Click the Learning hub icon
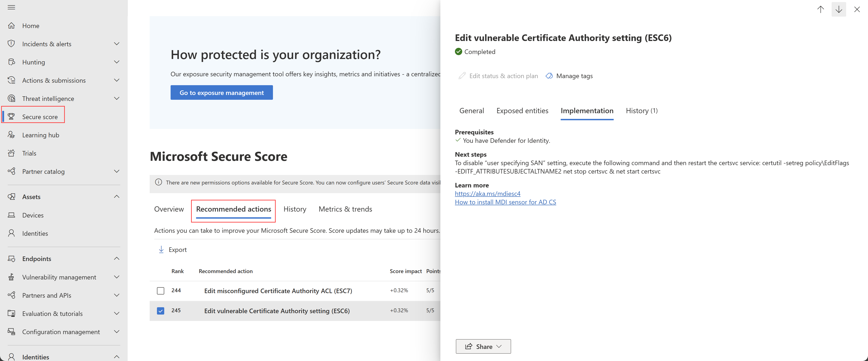 (x=11, y=135)
